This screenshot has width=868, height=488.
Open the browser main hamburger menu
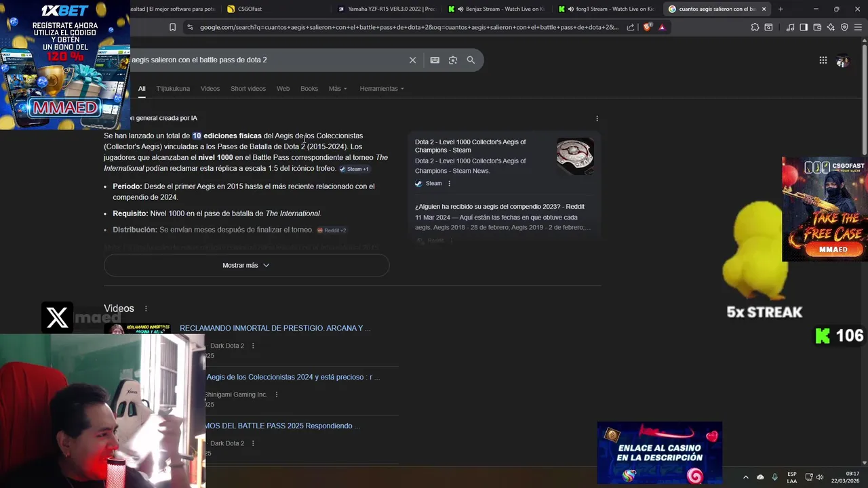[x=858, y=27]
